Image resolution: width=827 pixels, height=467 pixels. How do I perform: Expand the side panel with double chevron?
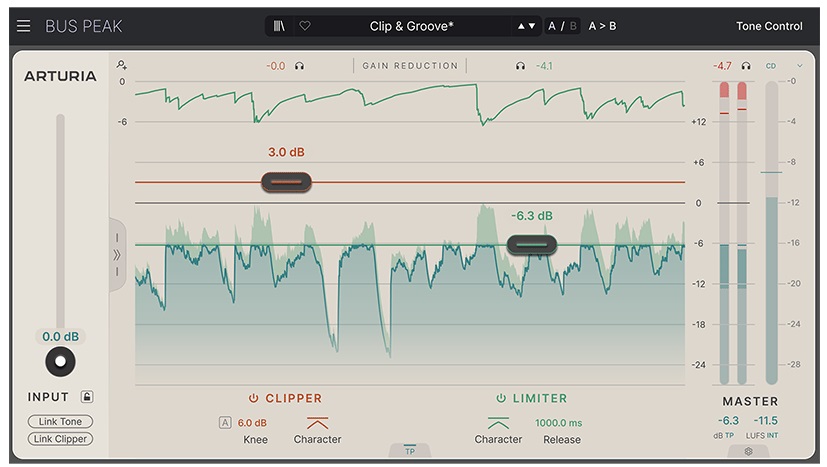coord(117,255)
